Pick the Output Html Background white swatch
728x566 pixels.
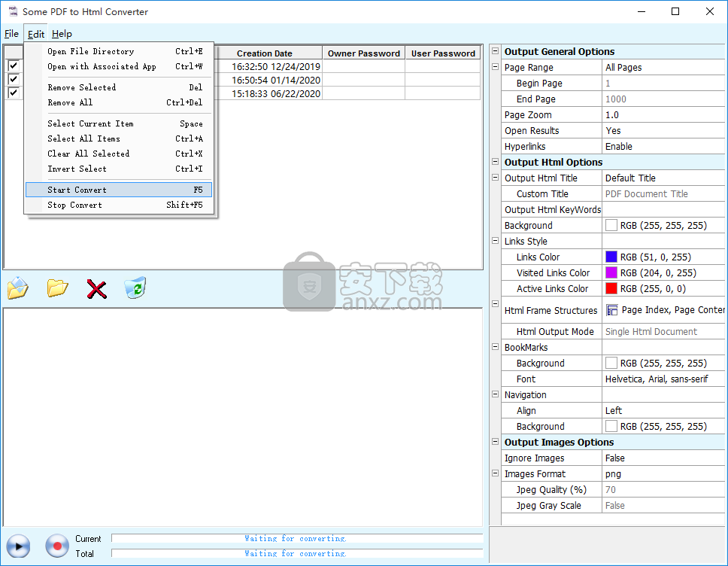click(x=611, y=225)
